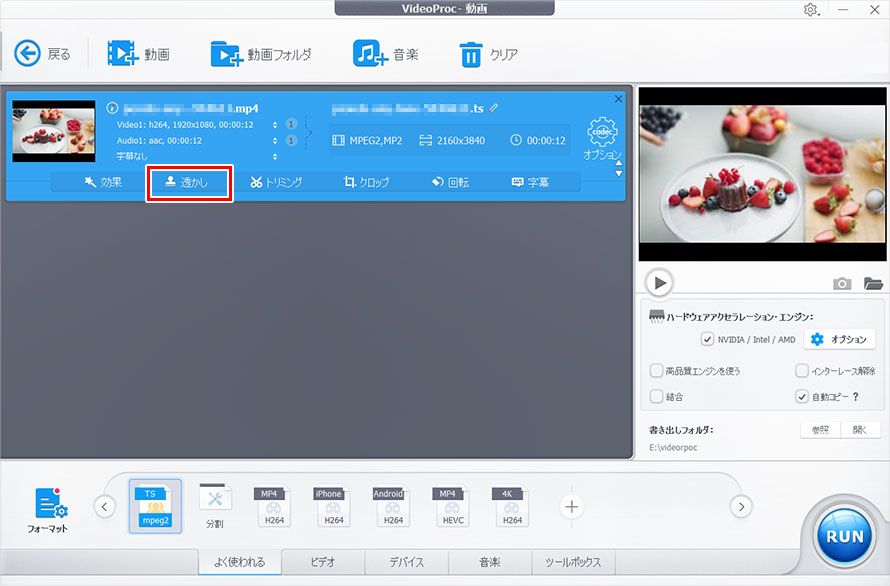
Task: Open the snapshot folder icon
Action: point(873,283)
